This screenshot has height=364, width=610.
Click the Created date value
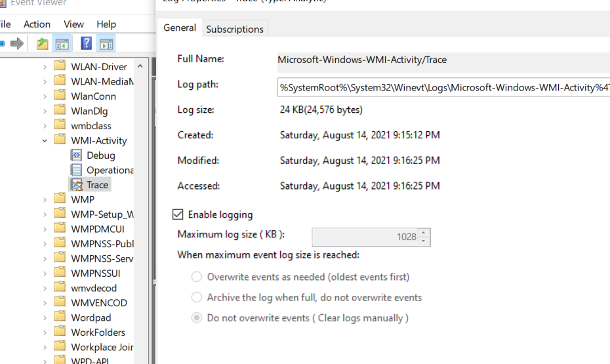(x=360, y=135)
